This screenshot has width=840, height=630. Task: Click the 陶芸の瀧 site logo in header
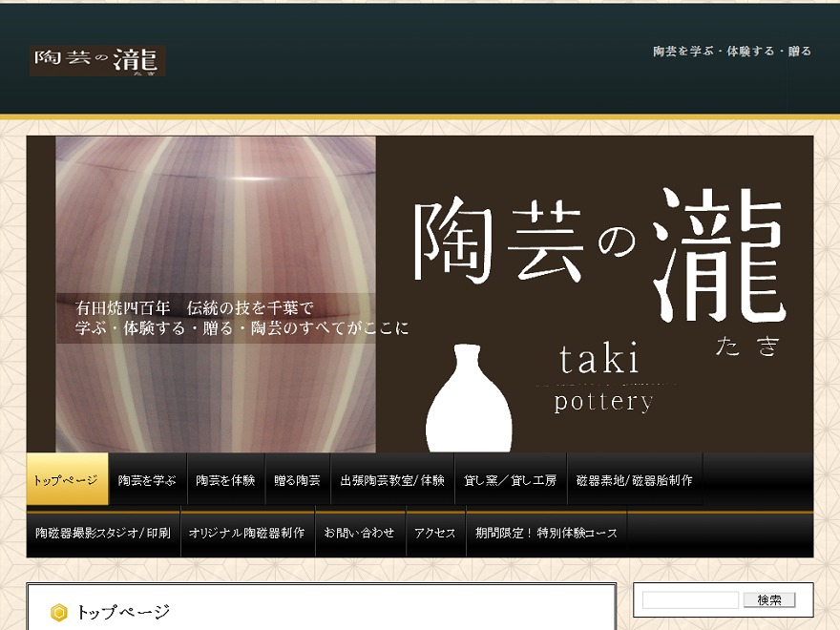click(x=97, y=60)
